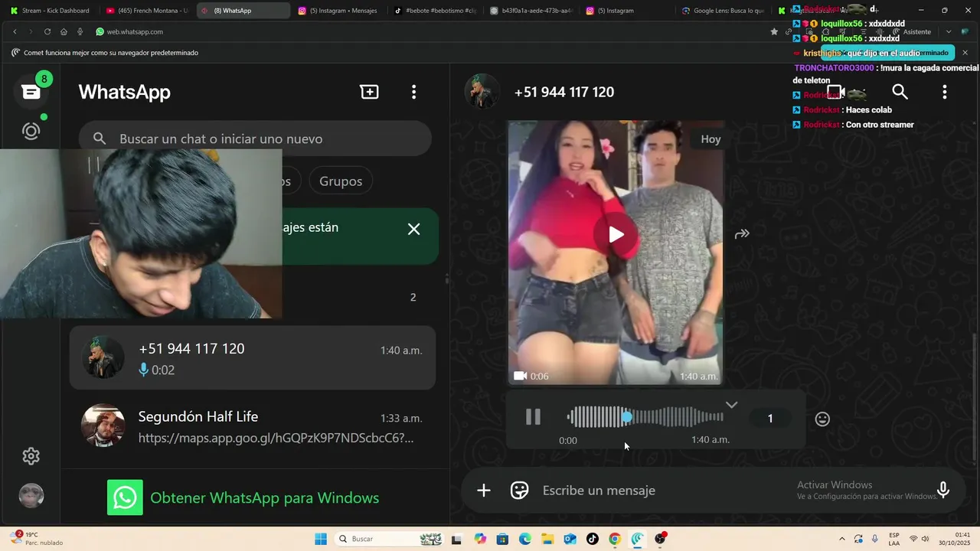Open the ESP LAA language indicator
Screen dimensions: 980x551
pyautogui.click(x=894, y=539)
